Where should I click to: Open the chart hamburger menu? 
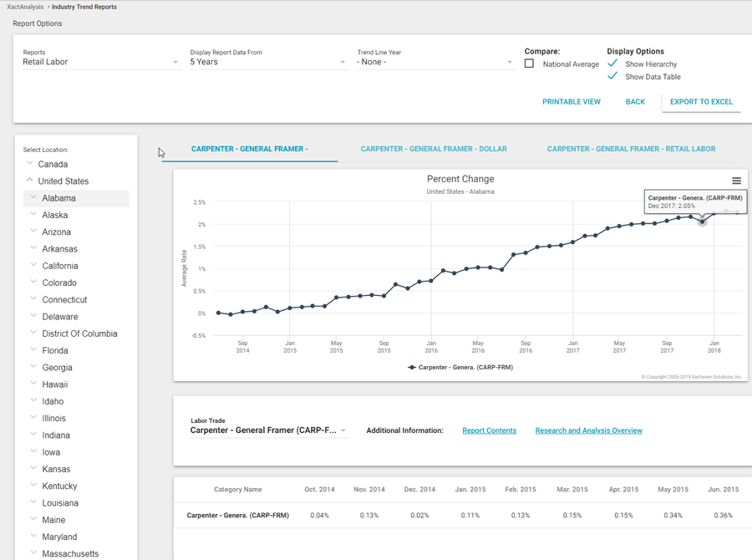(x=736, y=181)
